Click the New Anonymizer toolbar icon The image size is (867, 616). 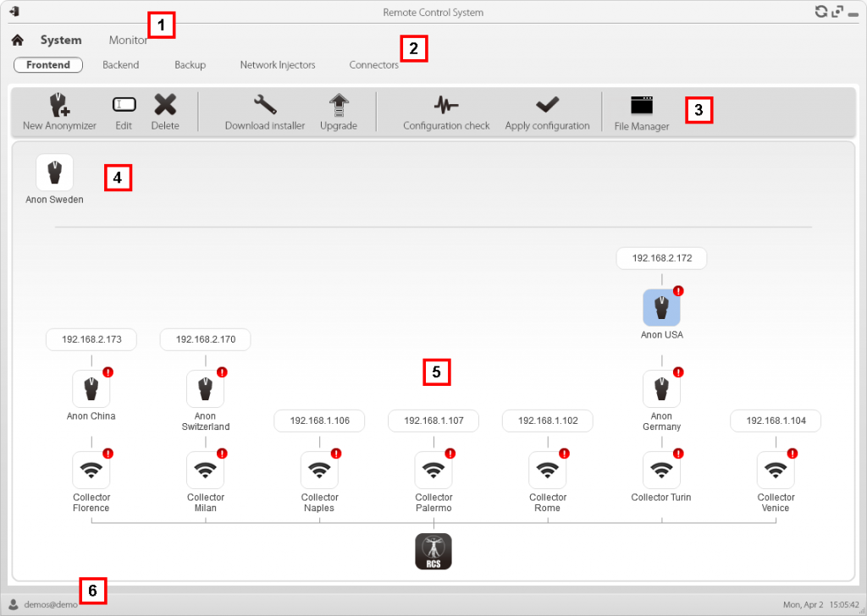pos(58,105)
